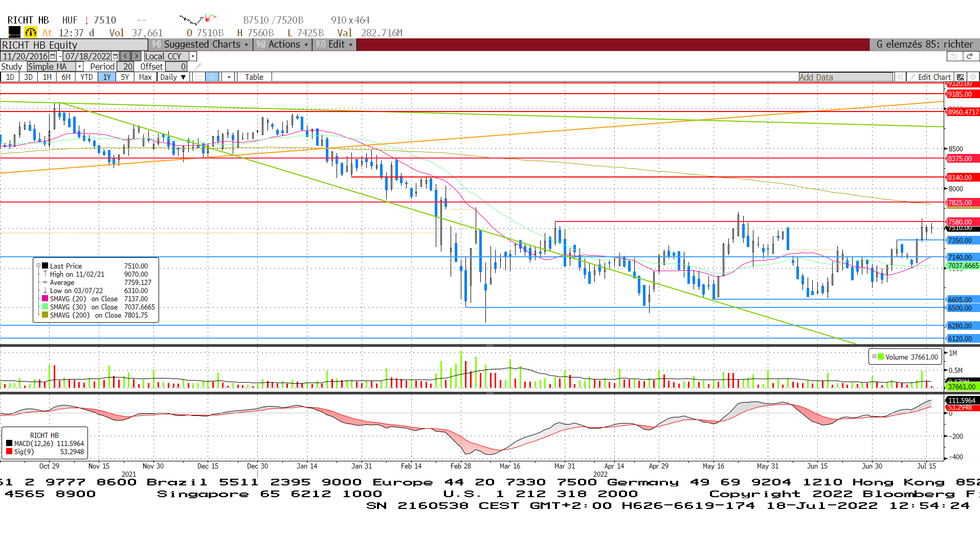Image resolution: width=980 pixels, height=534 pixels.
Task: Click the undo arrow icon
Action: point(954,56)
